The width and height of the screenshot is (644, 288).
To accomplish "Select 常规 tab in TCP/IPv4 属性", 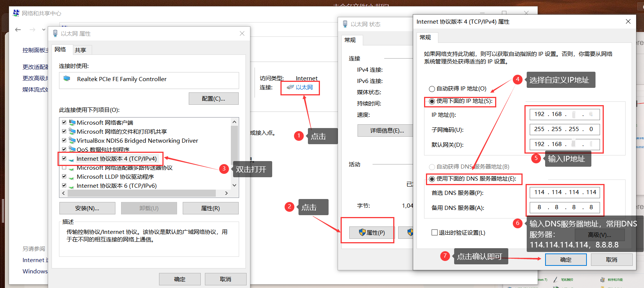I will (425, 37).
